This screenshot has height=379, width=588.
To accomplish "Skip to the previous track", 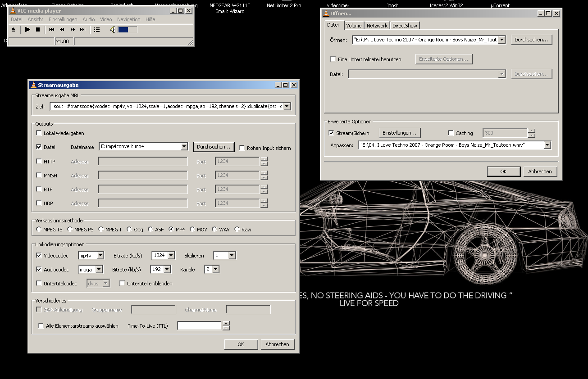I will (x=51, y=30).
